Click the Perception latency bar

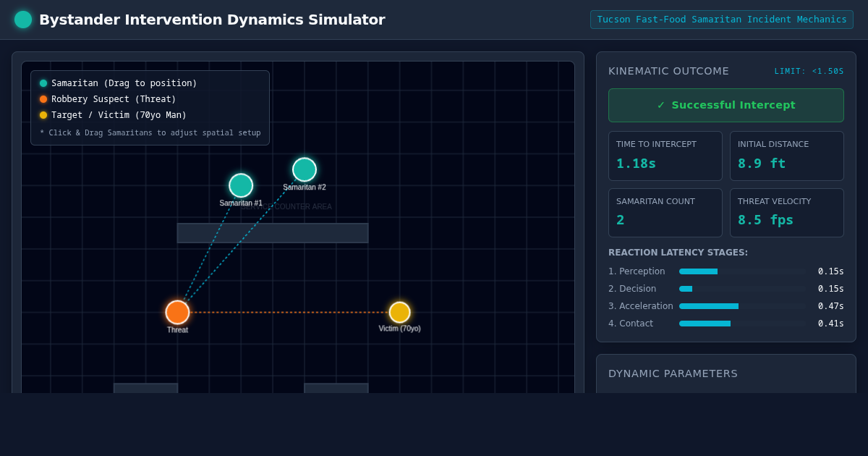coord(742,271)
